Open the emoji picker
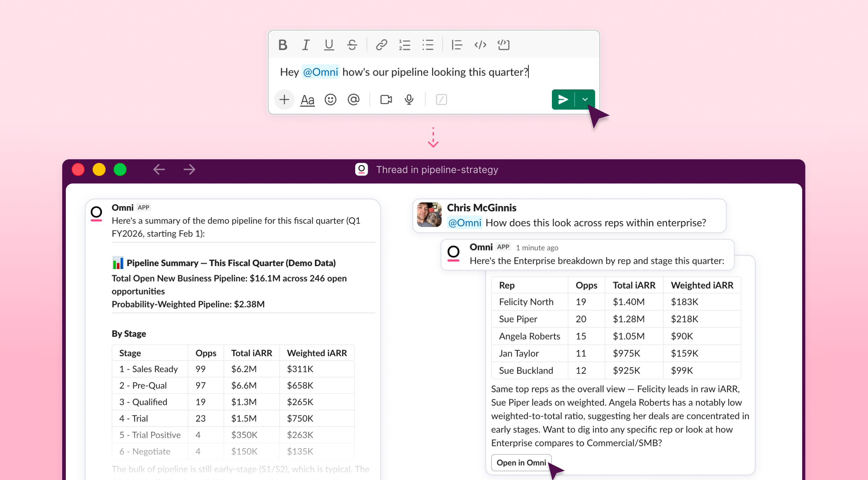The width and height of the screenshot is (868, 480). 331,100
